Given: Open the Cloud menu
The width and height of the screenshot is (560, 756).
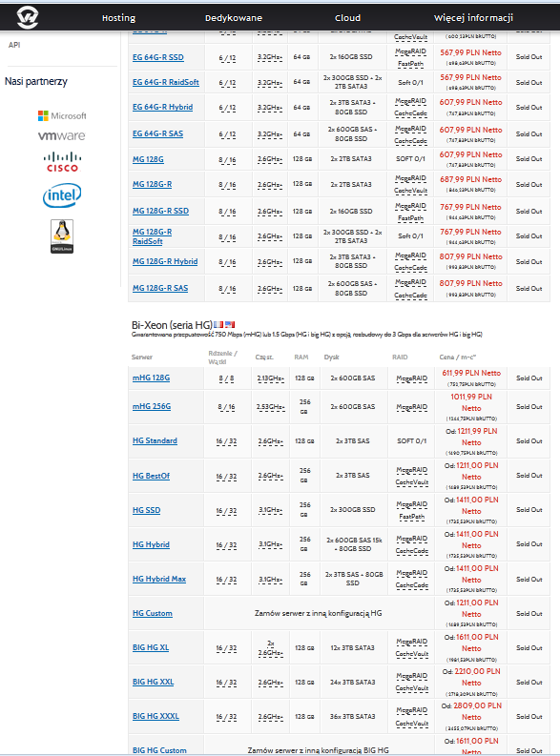Looking at the screenshot, I should click(347, 18).
